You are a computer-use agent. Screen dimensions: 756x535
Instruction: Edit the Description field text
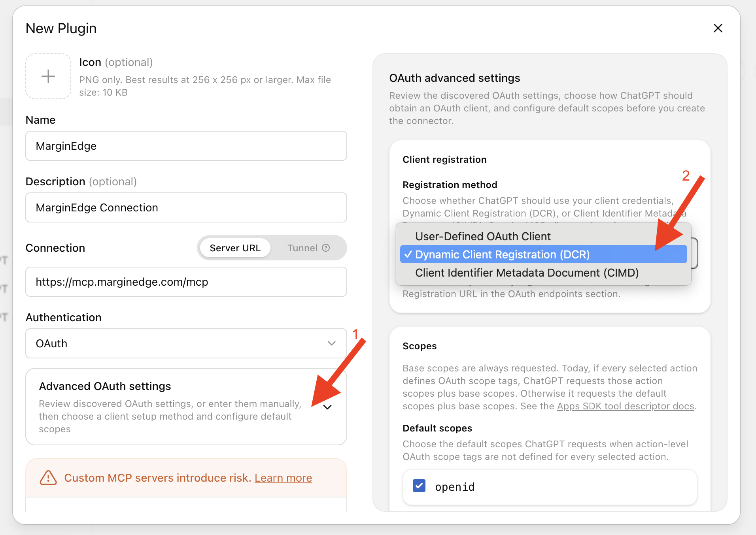(186, 207)
